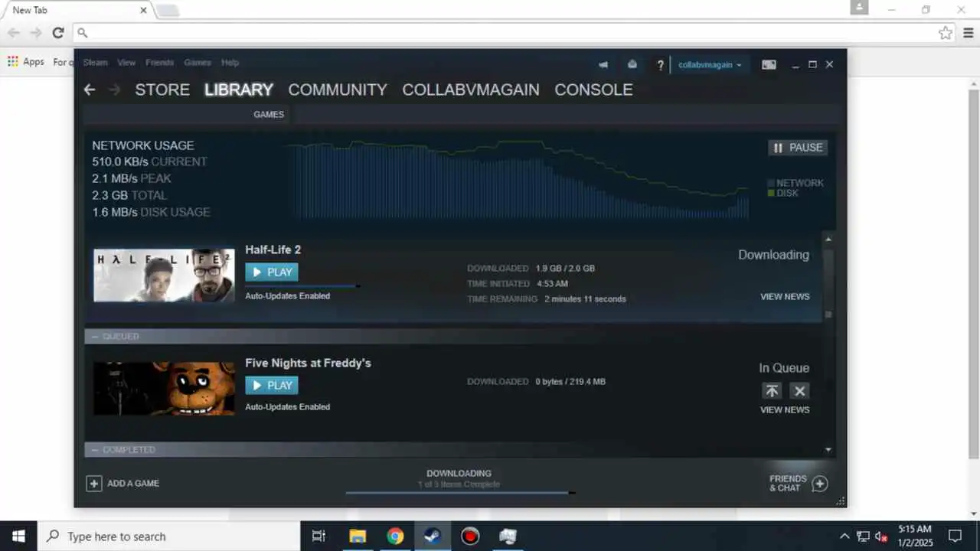Viewport: 980px width, 551px height.
Task: Switch Steam to Big Picture mode icon
Action: pyautogui.click(x=769, y=65)
